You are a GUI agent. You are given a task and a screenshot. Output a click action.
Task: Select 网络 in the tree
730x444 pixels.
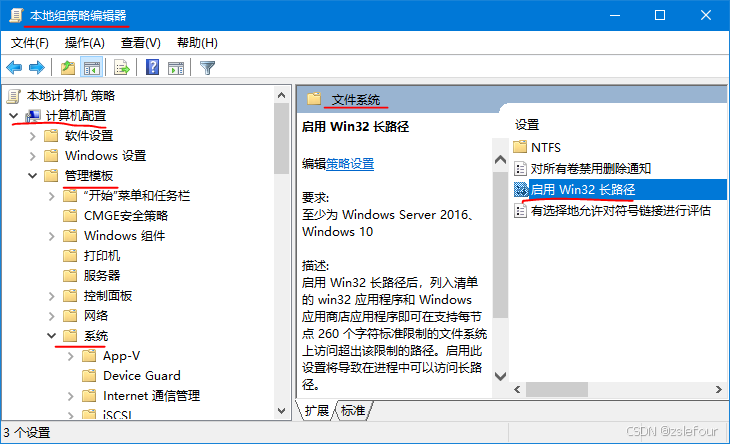click(x=95, y=316)
